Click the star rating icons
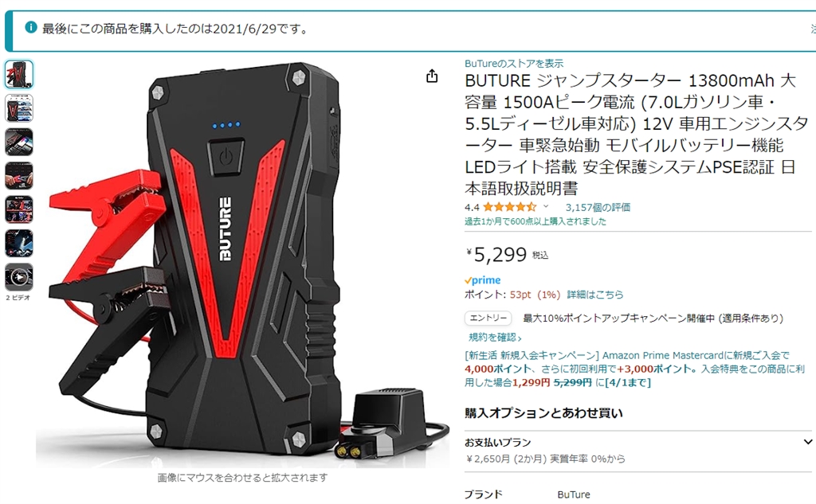Screen dimensions: 816x504 [x=509, y=207]
